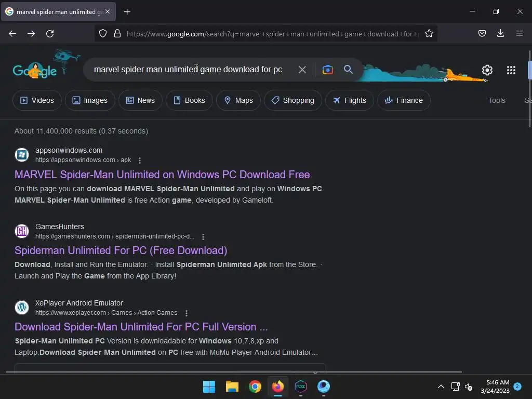The image size is (532, 399).
Task: Go to Google home via doodle logo
Action: 35,70
